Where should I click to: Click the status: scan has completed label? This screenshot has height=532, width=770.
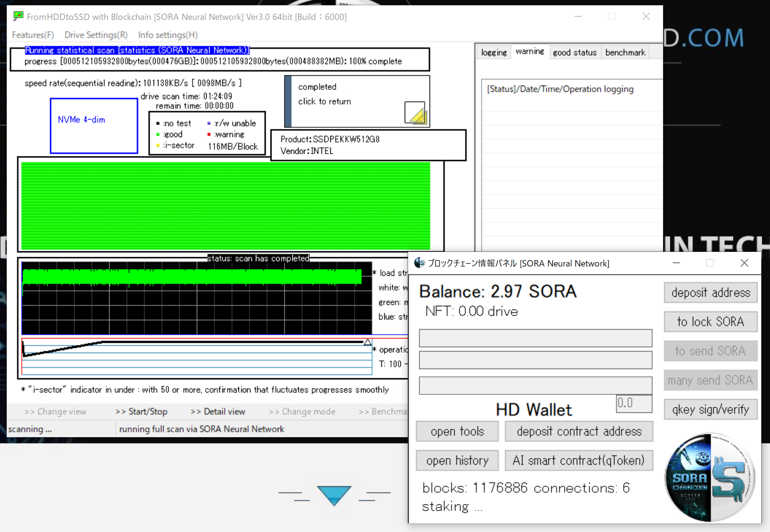click(258, 258)
